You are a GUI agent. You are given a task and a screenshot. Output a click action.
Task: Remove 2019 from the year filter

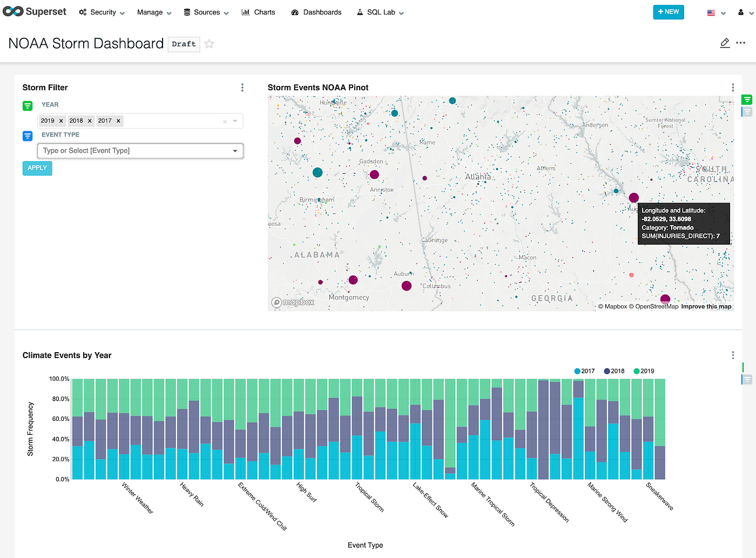61,121
